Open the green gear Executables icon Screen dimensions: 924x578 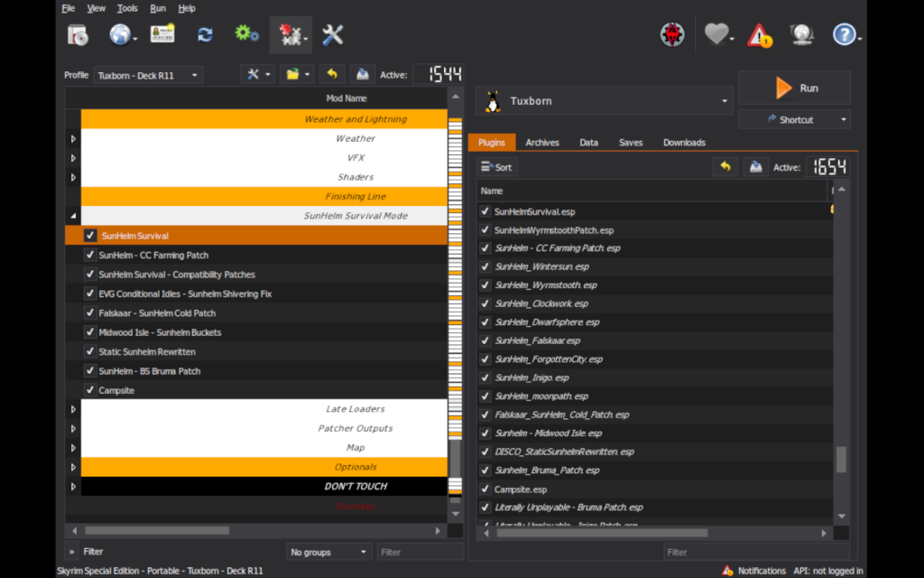(246, 34)
